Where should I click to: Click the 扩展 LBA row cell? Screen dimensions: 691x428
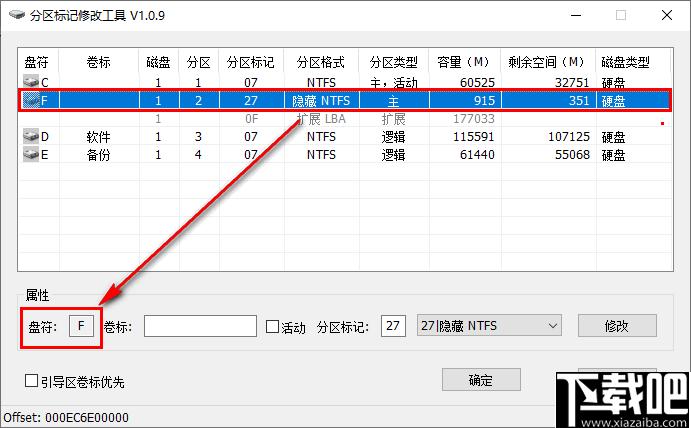click(321, 119)
